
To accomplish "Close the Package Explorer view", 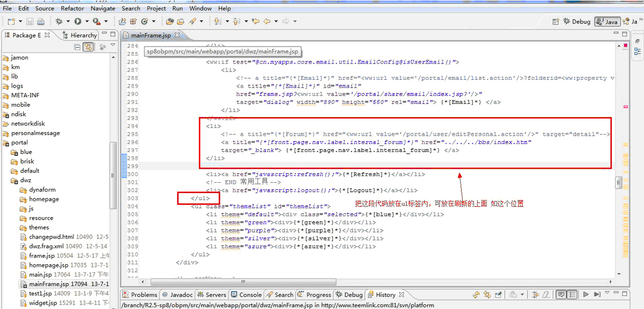I will tap(47, 36).
